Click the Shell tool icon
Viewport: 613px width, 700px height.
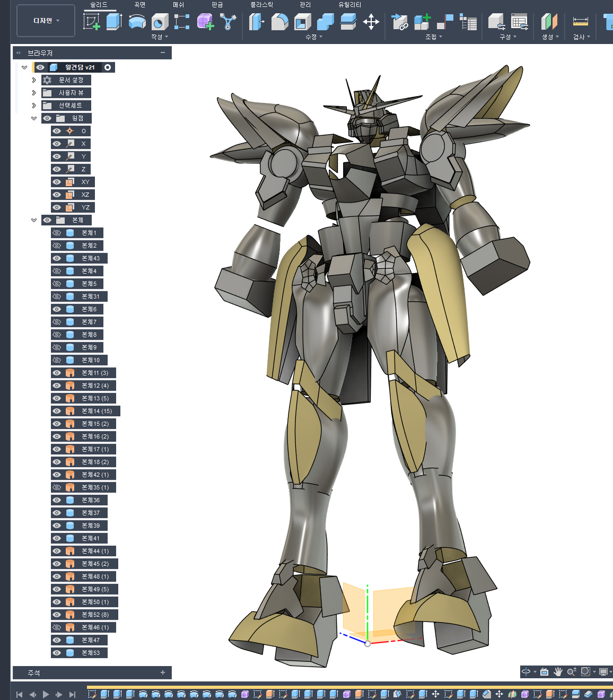[302, 22]
